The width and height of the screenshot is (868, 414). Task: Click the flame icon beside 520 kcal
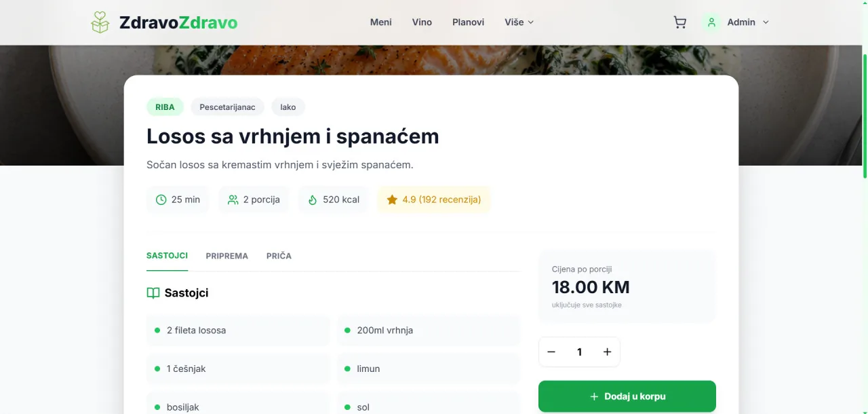[313, 200]
